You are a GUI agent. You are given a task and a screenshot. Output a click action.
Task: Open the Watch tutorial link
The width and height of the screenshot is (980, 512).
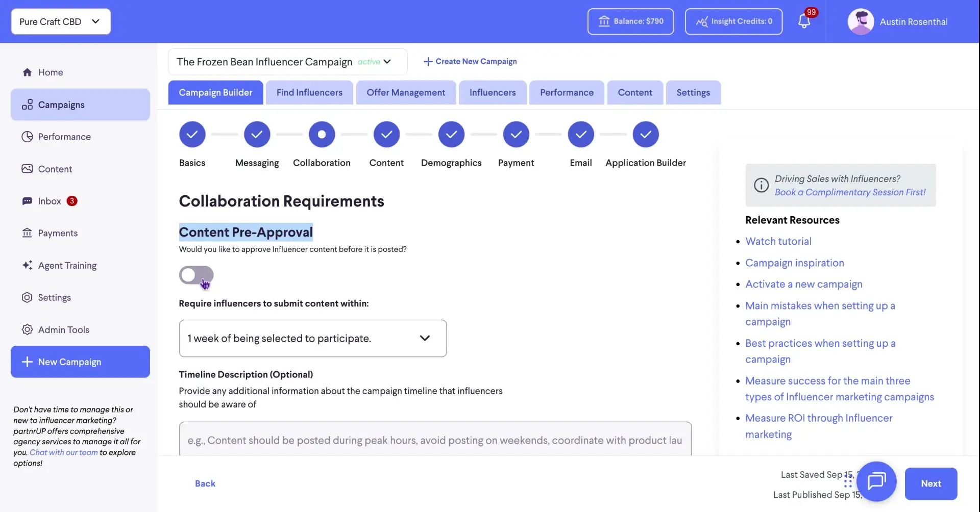(x=778, y=241)
